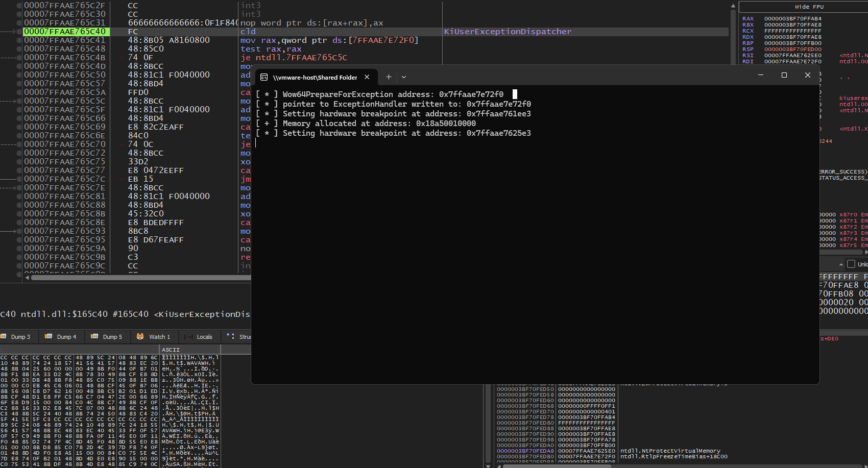Click the Locals variable icon

point(188,337)
